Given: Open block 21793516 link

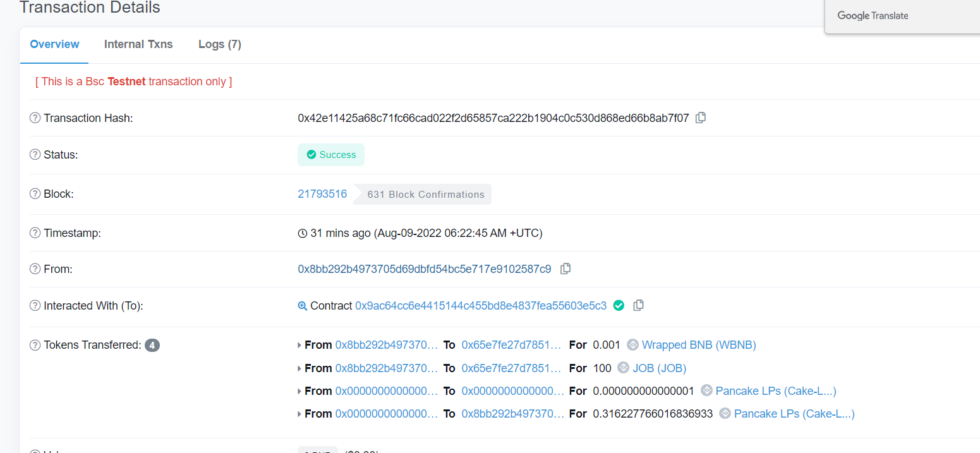Looking at the screenshot, I should tap(322, 194).
